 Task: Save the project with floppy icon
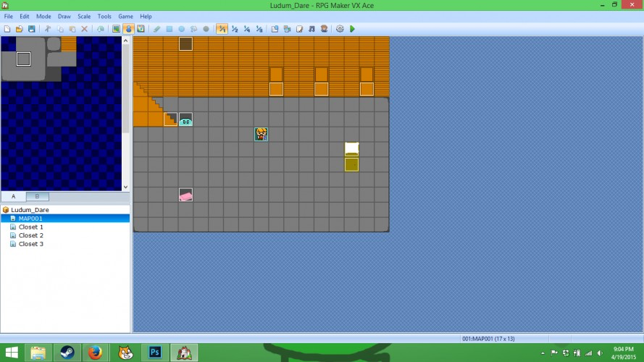pos(32,29)
